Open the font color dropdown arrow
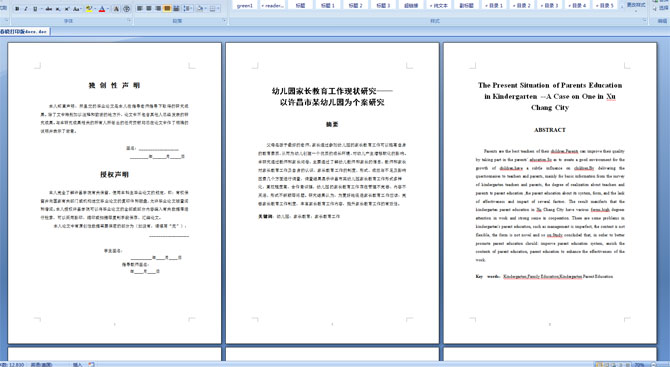Screen dimensions: 670x367 [x=108, y=9]
